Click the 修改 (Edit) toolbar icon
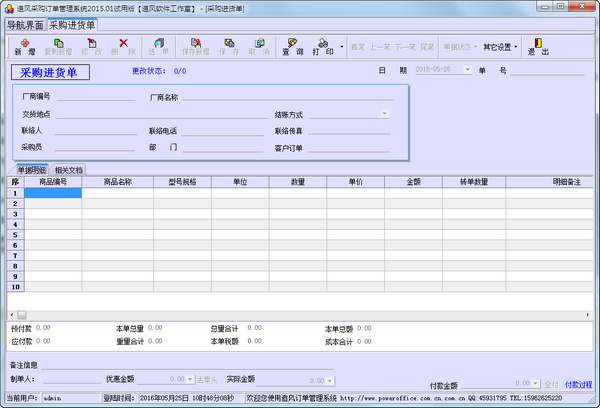This screenshot has width=600, height=408. click(x=93, y=45)
